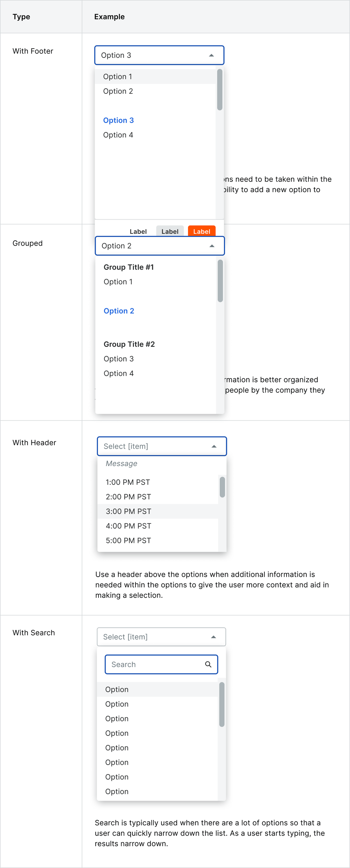Choose Option 1 in With Footer list
This screenshot has height=868, width=350.
(x=118, y=77)
